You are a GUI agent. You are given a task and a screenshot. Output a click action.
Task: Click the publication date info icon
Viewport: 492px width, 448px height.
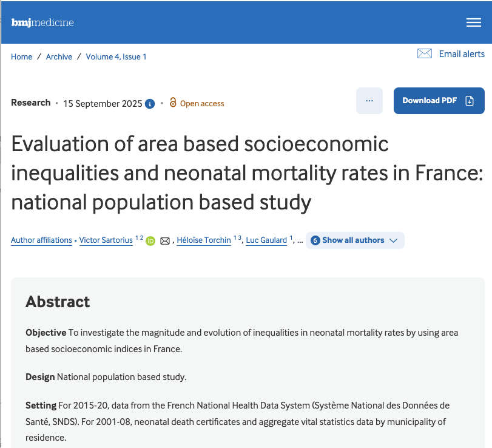tap(150, 104)
